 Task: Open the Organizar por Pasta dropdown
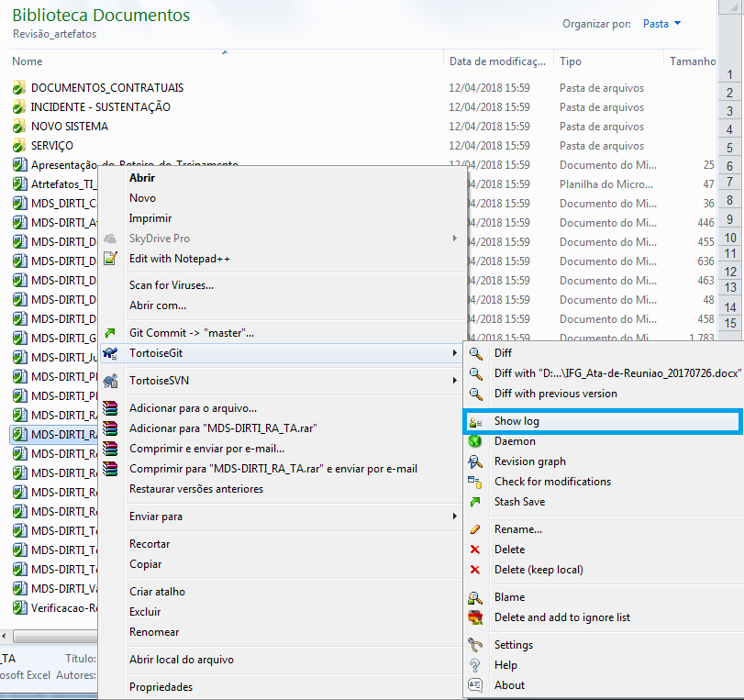point(662,24)
